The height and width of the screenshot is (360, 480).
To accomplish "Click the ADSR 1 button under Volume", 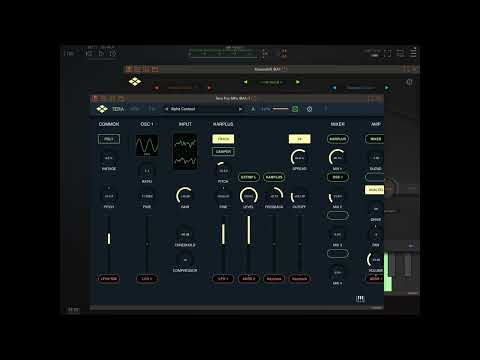I will tap(375, 279).
